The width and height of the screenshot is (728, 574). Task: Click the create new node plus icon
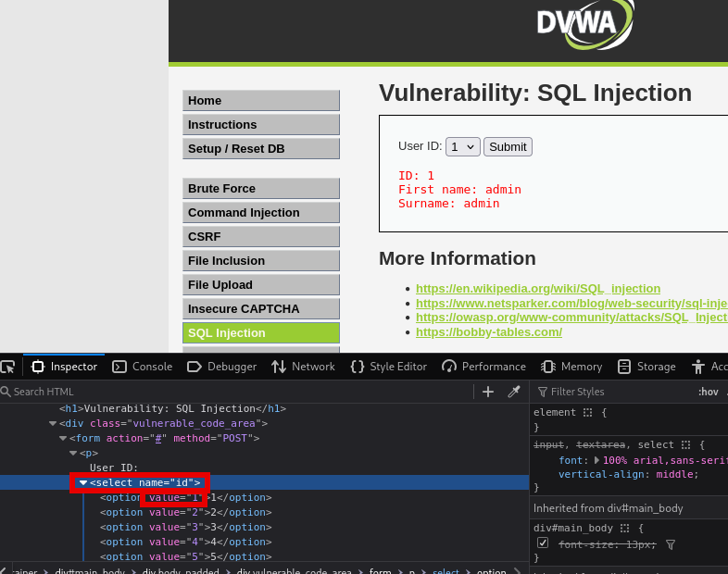tap(488, 392)
